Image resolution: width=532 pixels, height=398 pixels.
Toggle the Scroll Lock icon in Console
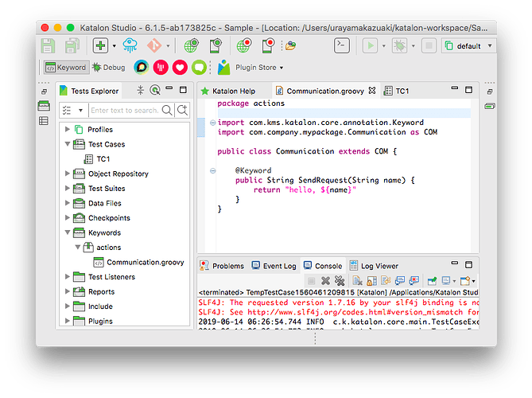(372, 281)
